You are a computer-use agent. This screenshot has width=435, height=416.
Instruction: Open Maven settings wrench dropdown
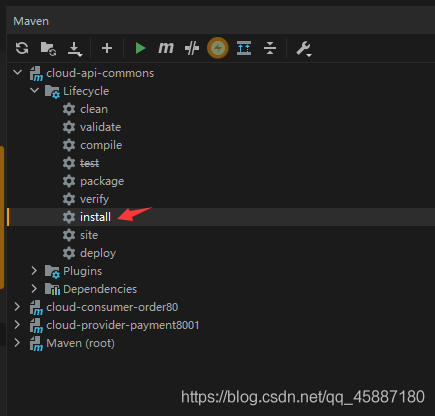coord(304,49)
